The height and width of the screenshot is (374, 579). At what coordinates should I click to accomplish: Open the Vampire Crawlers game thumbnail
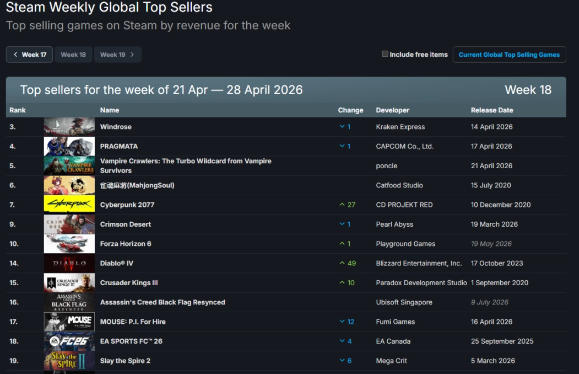69,165
